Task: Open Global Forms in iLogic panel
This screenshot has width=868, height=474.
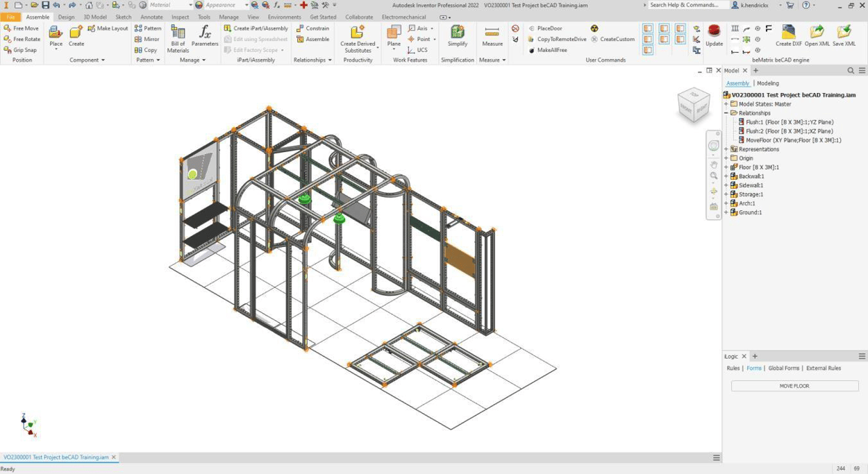Action: pos(783,369)
